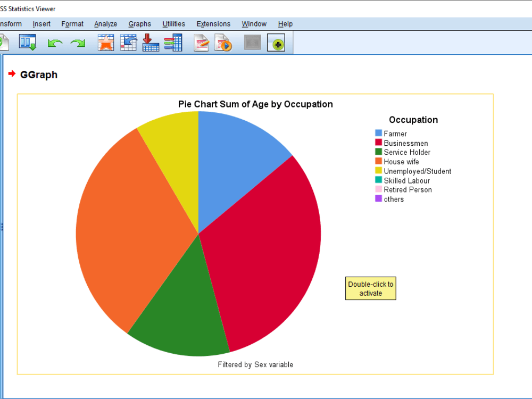This screenshot has height=399, width=532.
Task: Open the Variables toolbar icon
Action: coord(173,43)
